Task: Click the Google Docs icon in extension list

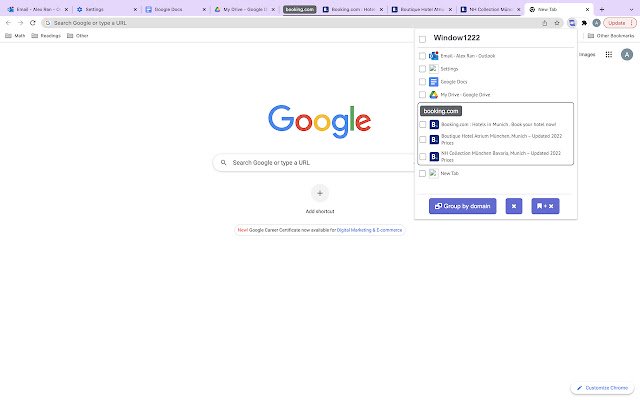Action: [433, 82]
